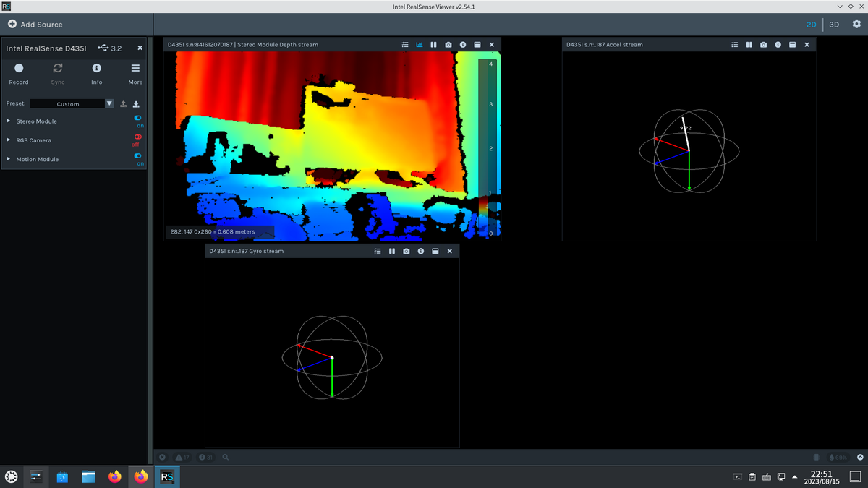Click the show desktop button on the taskbar

point(854,476)
